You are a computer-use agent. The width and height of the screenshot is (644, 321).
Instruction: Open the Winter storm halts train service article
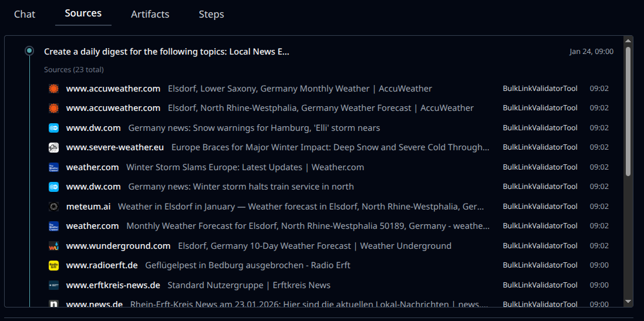[241, 187]
